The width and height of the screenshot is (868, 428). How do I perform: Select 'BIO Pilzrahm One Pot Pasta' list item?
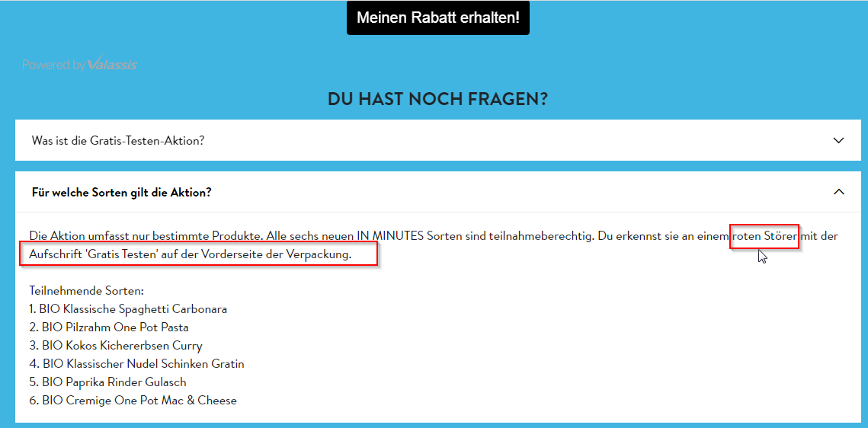109,327
